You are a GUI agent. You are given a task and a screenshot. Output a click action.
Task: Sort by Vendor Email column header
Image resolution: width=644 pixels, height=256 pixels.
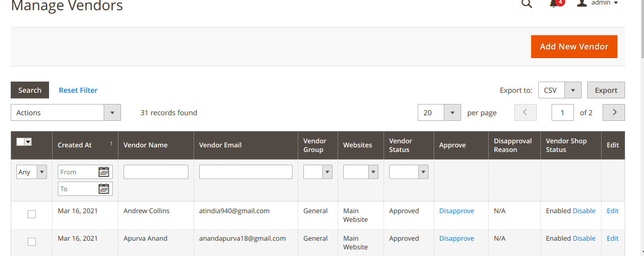221,145
